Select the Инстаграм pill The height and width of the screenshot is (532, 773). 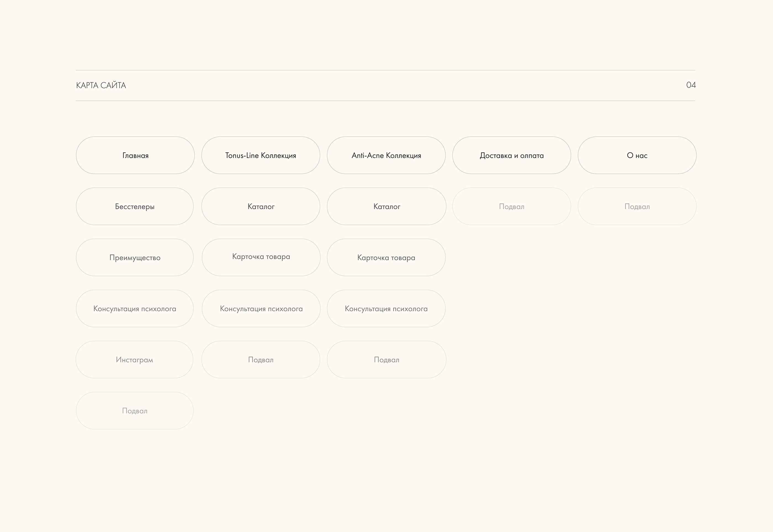coord(134,359)
